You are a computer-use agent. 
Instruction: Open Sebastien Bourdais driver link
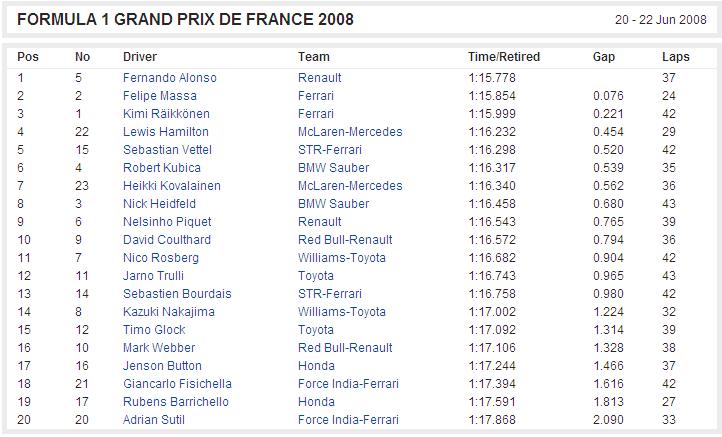pos(177,294)
